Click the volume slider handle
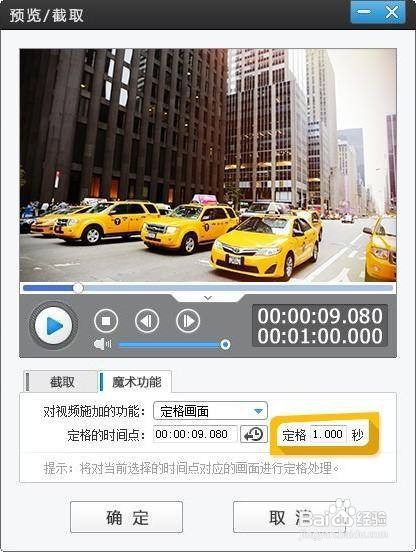This screenshot has width=416, height=552. point(225,344)
